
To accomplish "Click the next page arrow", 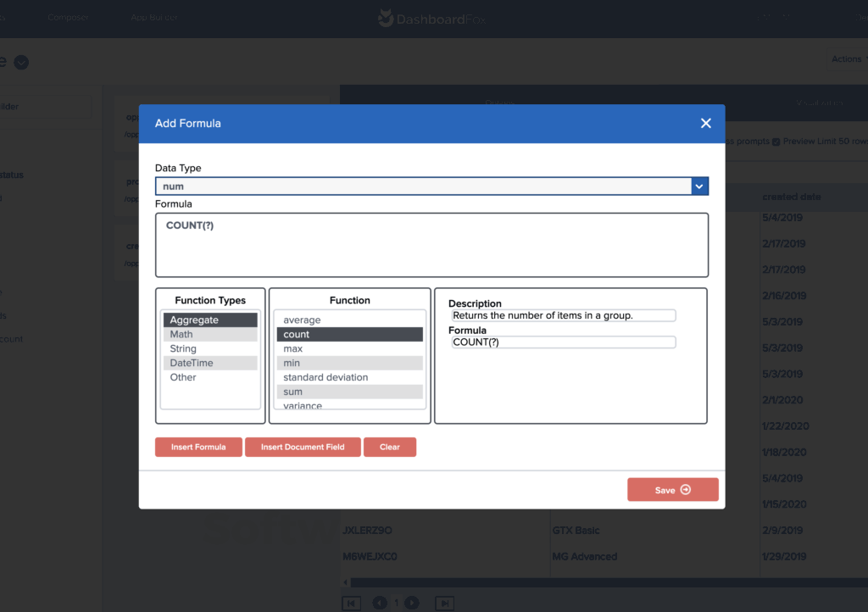I will (412, 603).
